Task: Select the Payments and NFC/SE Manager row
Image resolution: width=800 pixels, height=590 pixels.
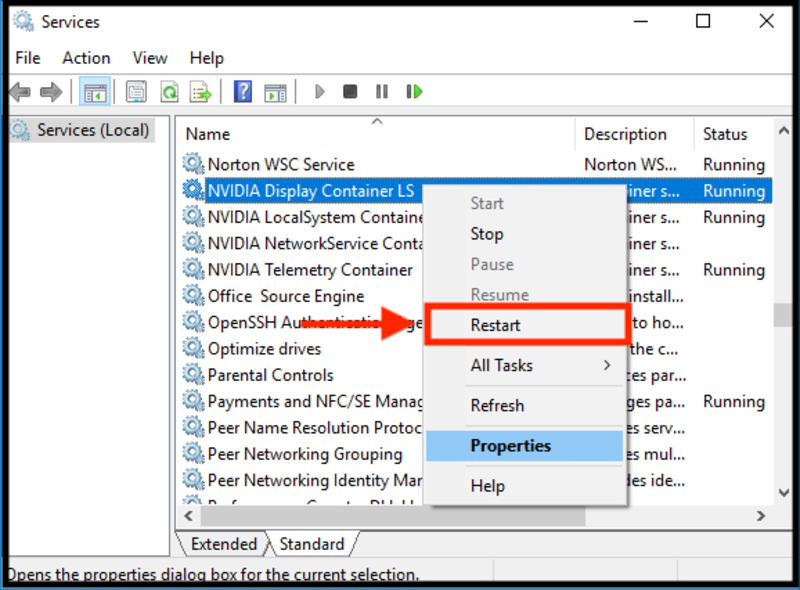Action: [477, 401]
